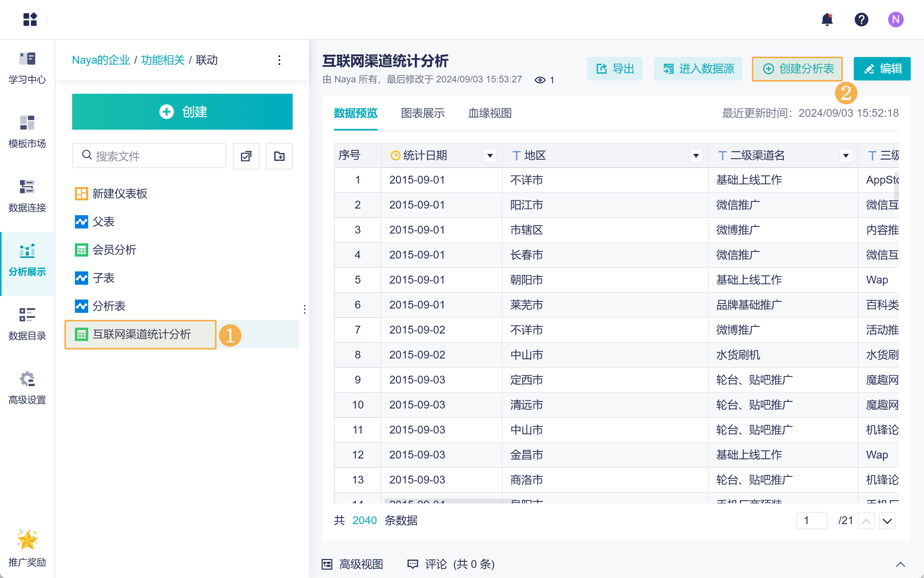The height and width of the screenshot is (578, 924).
Task: Open 数据连接 in sidebar
Action: (27, 197)
